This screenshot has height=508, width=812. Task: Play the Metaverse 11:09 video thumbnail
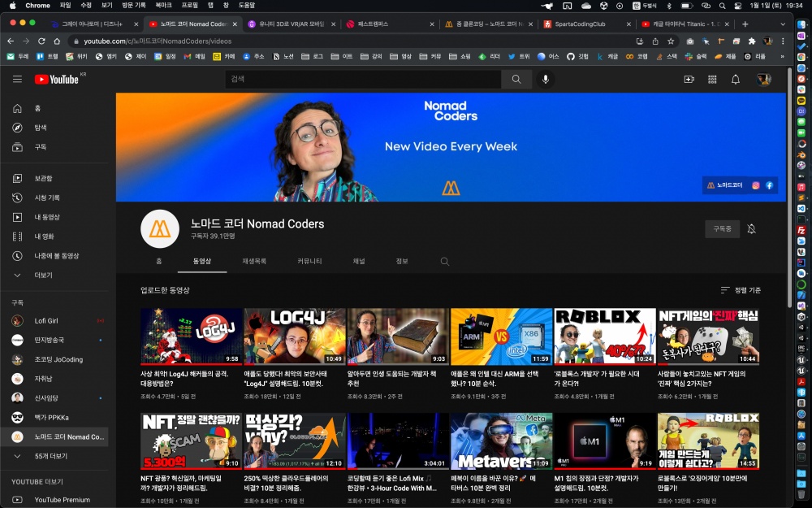(501, 441)
